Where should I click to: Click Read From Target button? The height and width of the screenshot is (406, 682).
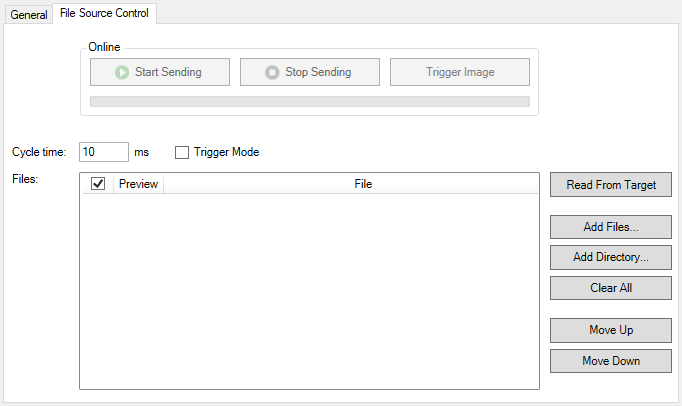(611, 185)
